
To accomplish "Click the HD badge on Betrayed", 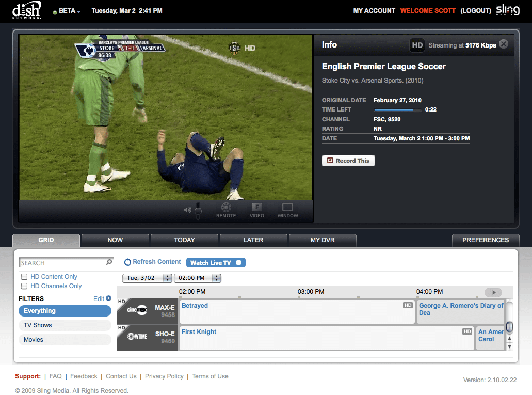I will [408, 305].
